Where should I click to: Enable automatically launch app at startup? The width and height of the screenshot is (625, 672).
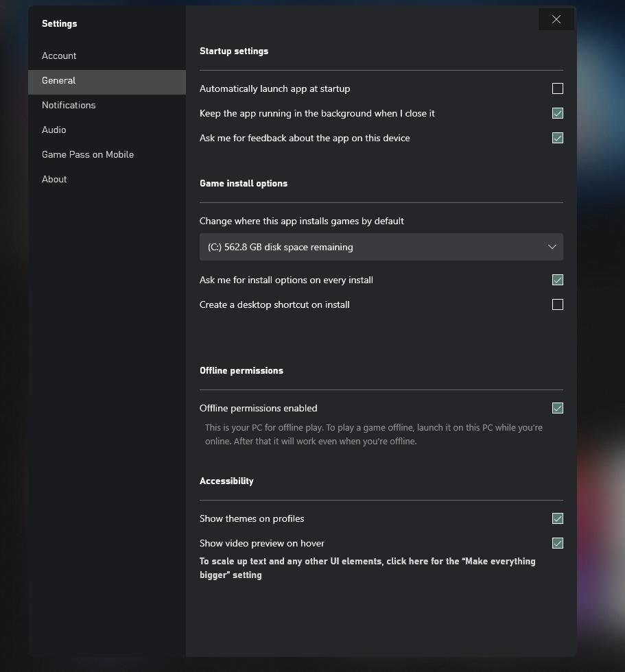[557, 88]
